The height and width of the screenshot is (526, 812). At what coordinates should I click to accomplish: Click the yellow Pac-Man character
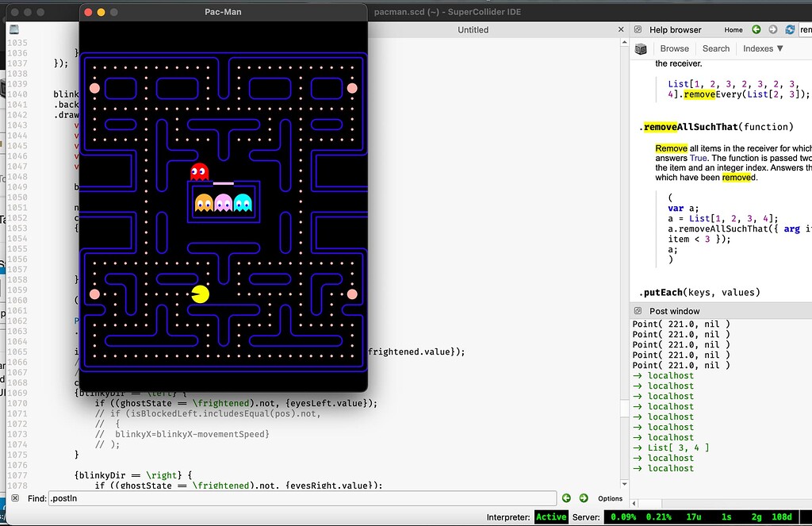[x=200, y=295]
